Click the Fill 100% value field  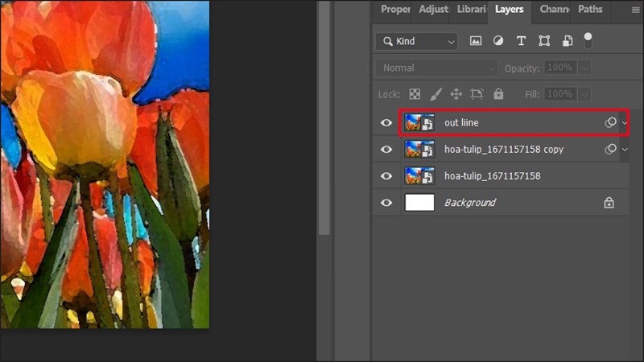coord(560,94)
